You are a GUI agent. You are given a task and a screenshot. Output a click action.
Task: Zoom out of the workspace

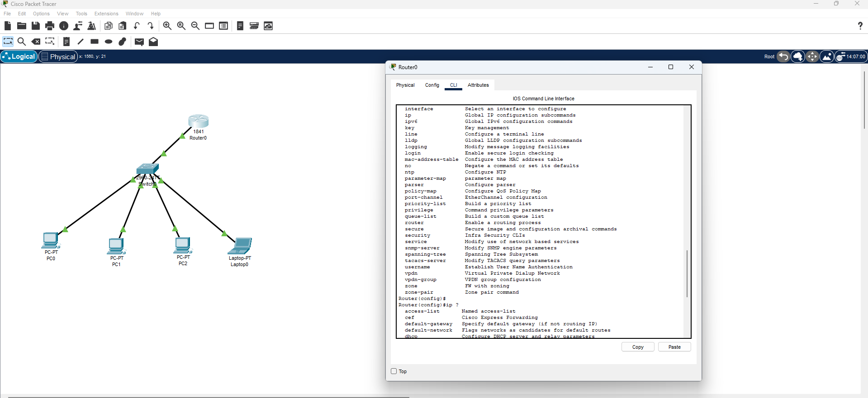(x=195, y=26)
